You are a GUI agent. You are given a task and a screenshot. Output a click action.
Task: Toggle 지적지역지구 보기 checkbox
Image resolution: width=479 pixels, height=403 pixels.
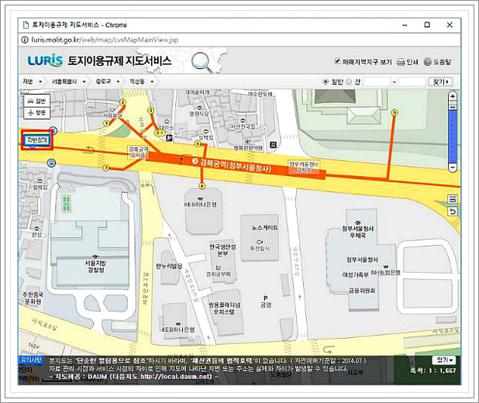337,61
